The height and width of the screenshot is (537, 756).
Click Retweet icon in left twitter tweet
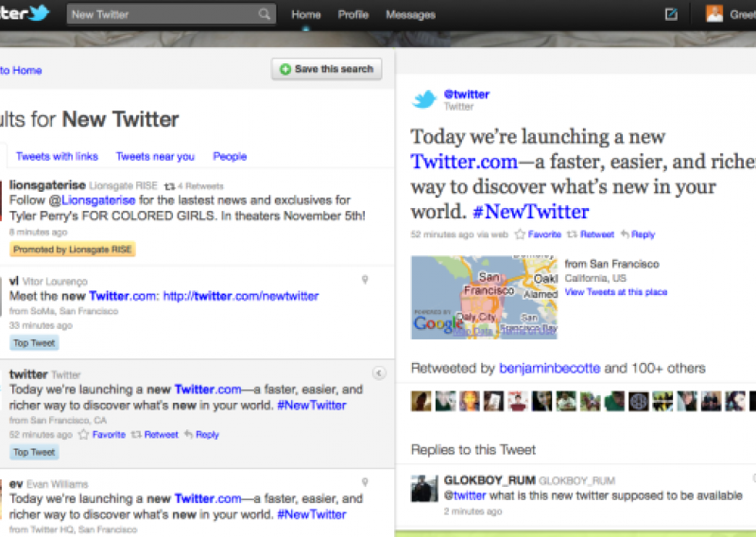[136, 435]
